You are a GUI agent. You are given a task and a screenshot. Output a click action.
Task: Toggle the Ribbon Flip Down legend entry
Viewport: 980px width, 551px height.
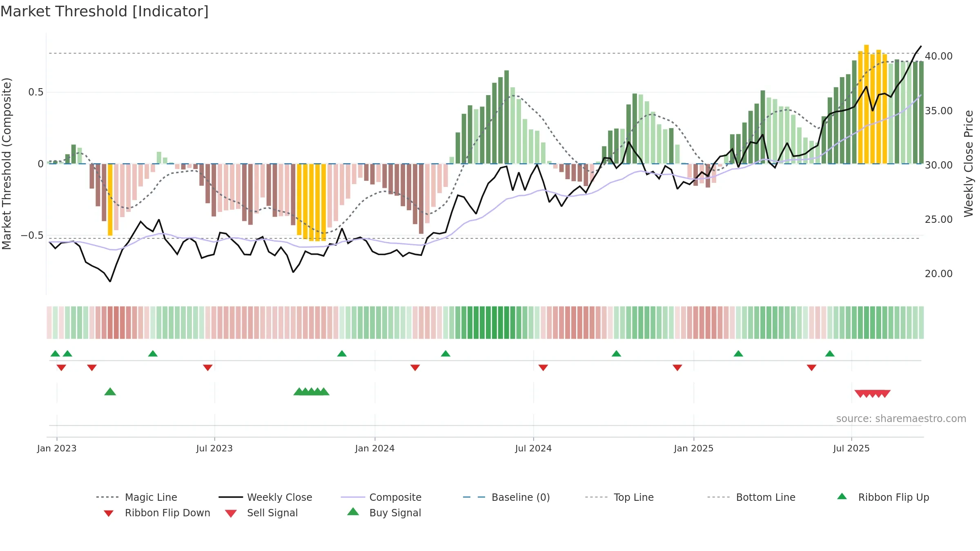point(157,513)
